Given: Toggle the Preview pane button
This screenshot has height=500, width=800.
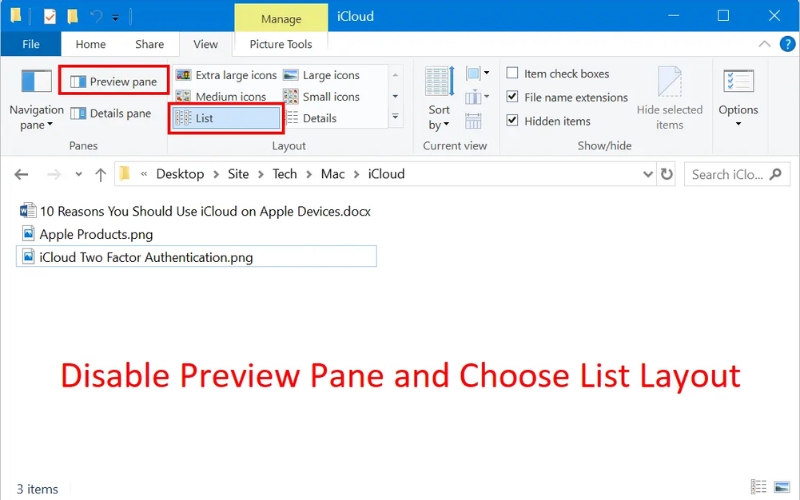Looking at the screenshot, I should coord(113,82).
